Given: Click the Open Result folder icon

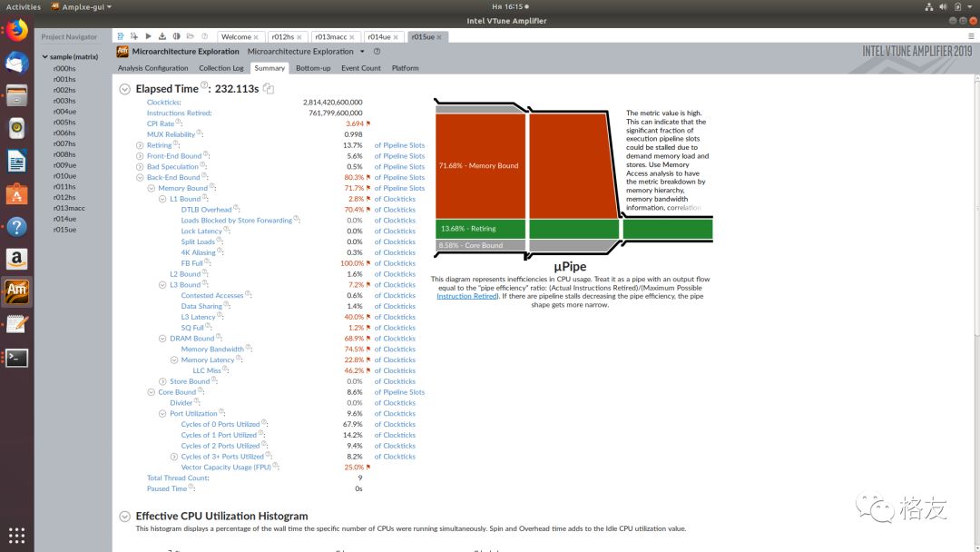Looking at the screenshot, I should tap(190, 36).
